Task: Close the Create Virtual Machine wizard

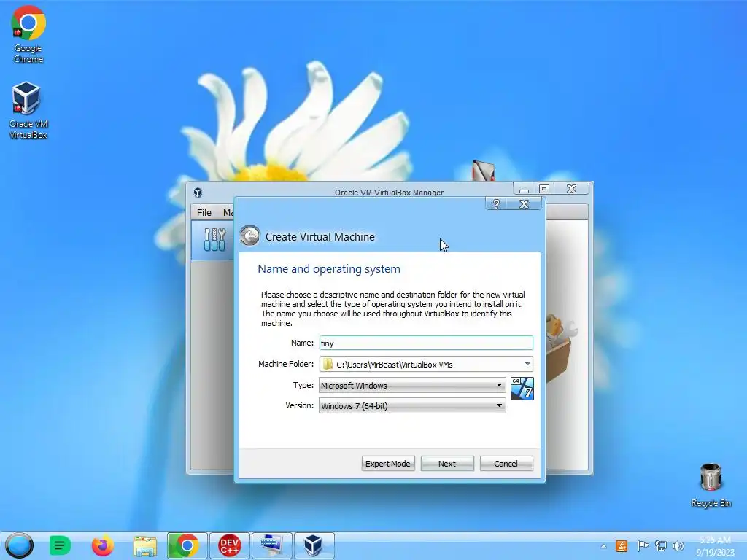Action: (x=524, y=204)
